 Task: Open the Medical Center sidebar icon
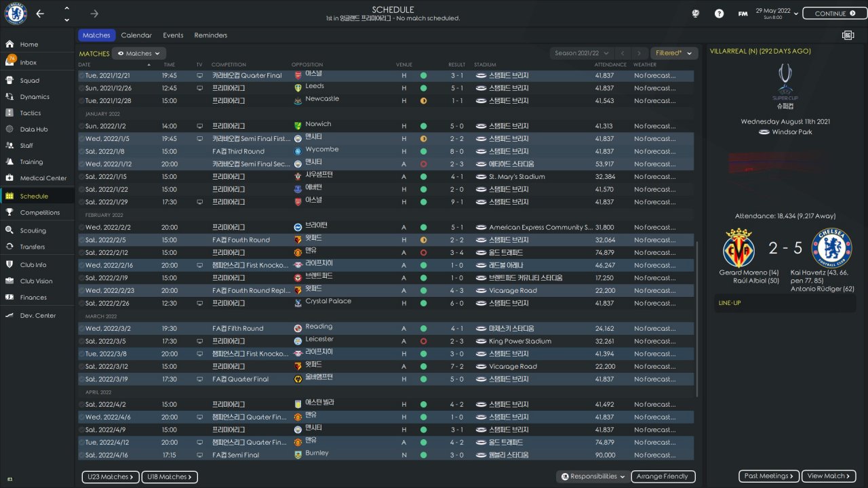[9, 178]
